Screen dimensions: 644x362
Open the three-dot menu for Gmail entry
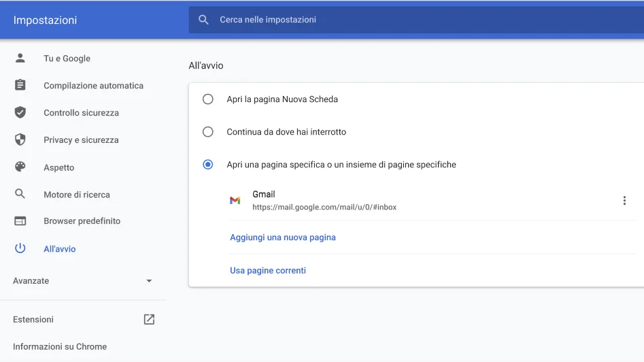(x=624, y=201)
